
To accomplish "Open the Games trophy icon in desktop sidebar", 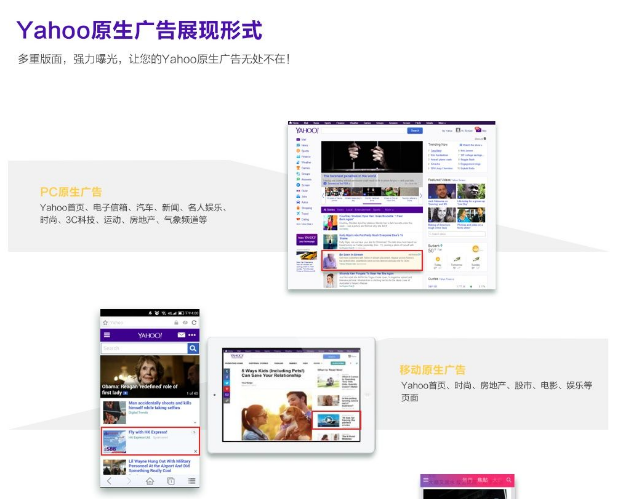I will tap(298, 168).
